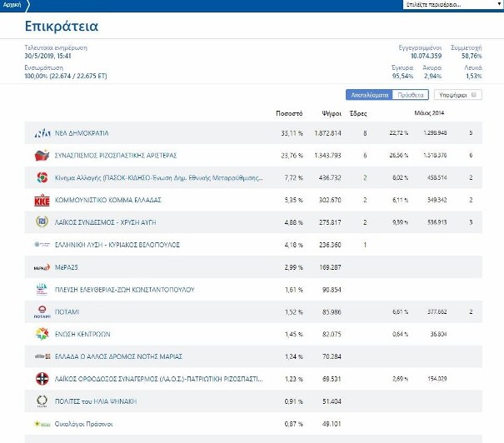
Task: Click the ΣΥΡΙΖΑ red flag logo
Action: [x=42, y=155]
